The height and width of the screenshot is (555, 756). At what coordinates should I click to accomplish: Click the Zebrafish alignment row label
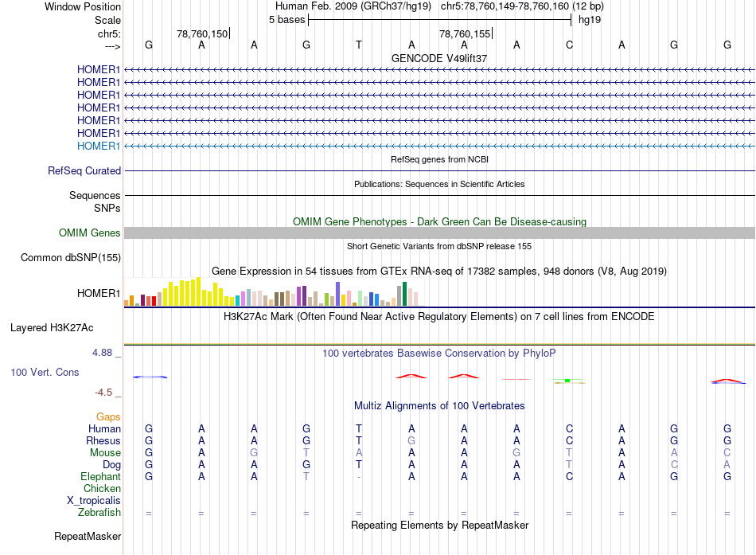pos(99,512)
